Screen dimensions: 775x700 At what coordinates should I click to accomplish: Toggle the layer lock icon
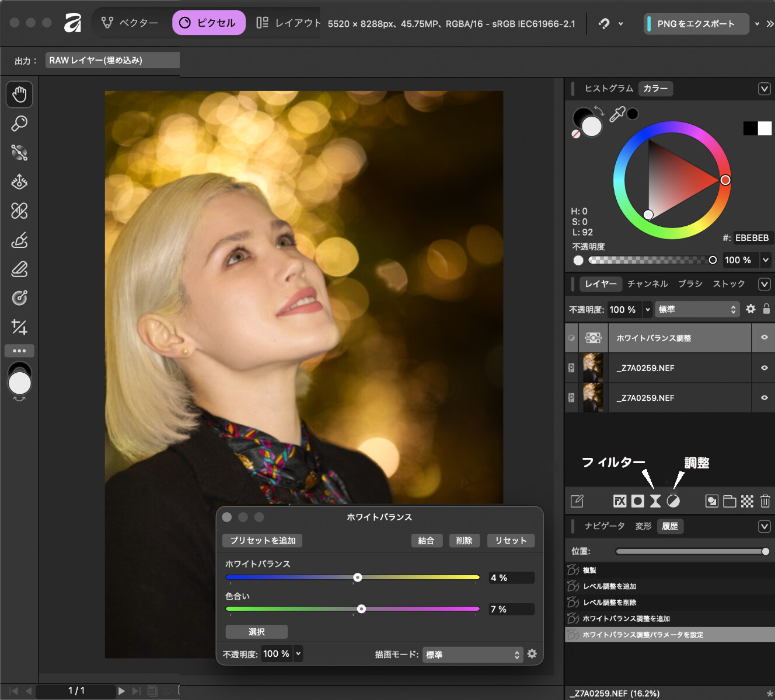click(x=766, y=309)
